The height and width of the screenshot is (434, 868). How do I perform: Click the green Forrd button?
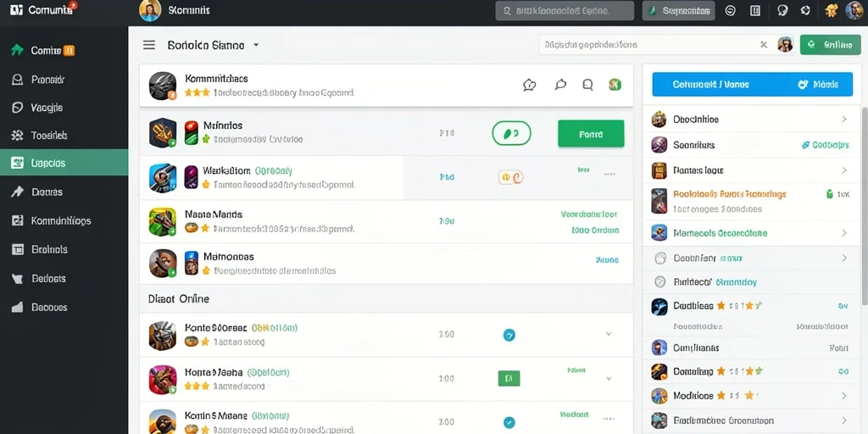coord(591,133)
